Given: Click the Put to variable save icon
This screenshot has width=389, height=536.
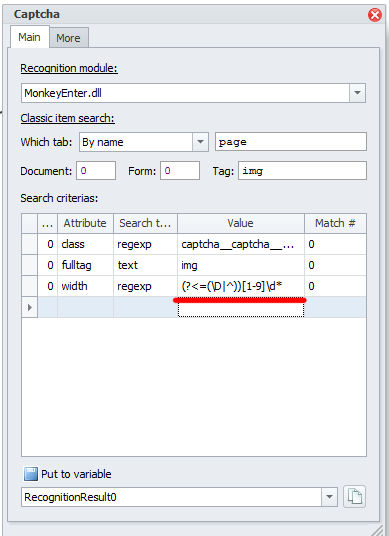Looking at the screenshot, I should 31,474.
